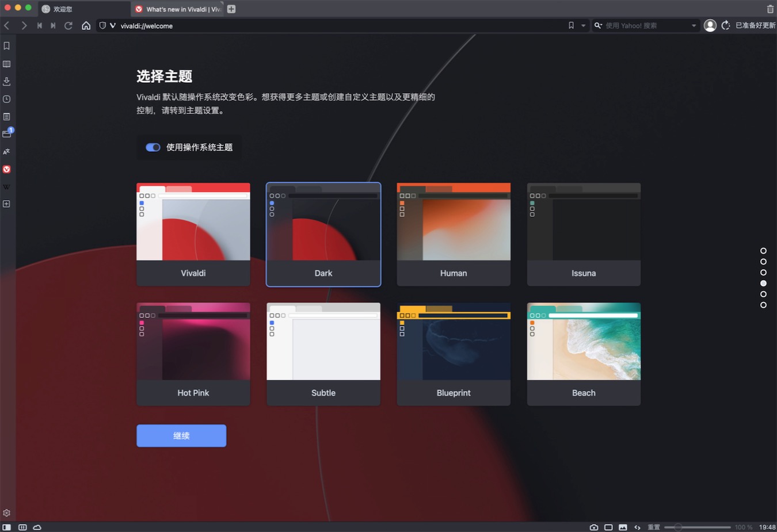Open a new tab with plus button
The image size is (777, 532).
(x=231, y=9)
